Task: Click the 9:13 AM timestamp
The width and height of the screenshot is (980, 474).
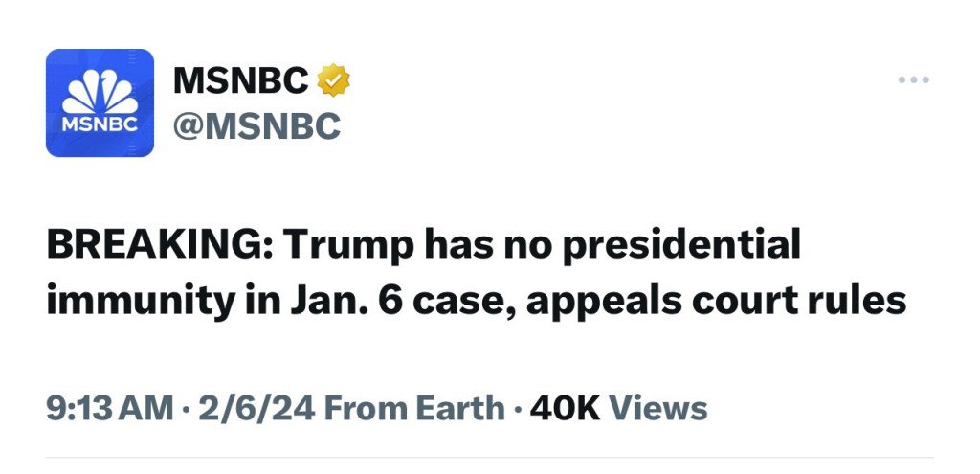Action: [x=108, y=409]
